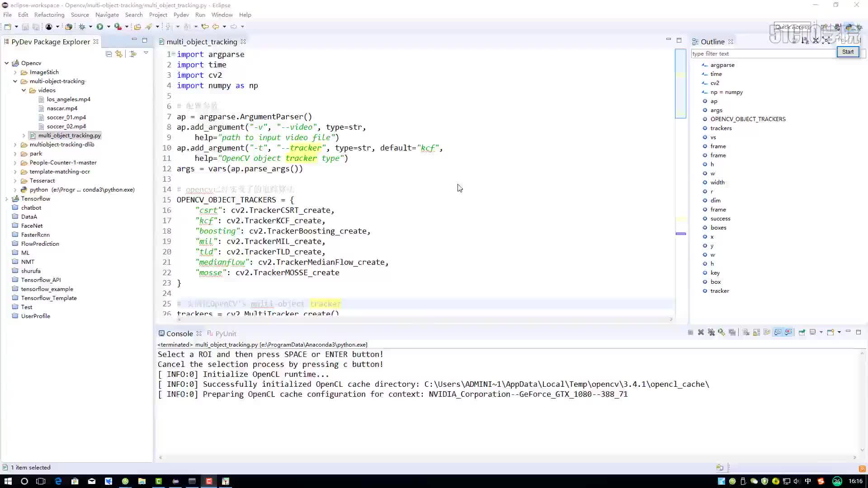Open File Explorer from the taskbar
Image resolution: width=868 pixels, height=488 pixels.
[142, 481]
